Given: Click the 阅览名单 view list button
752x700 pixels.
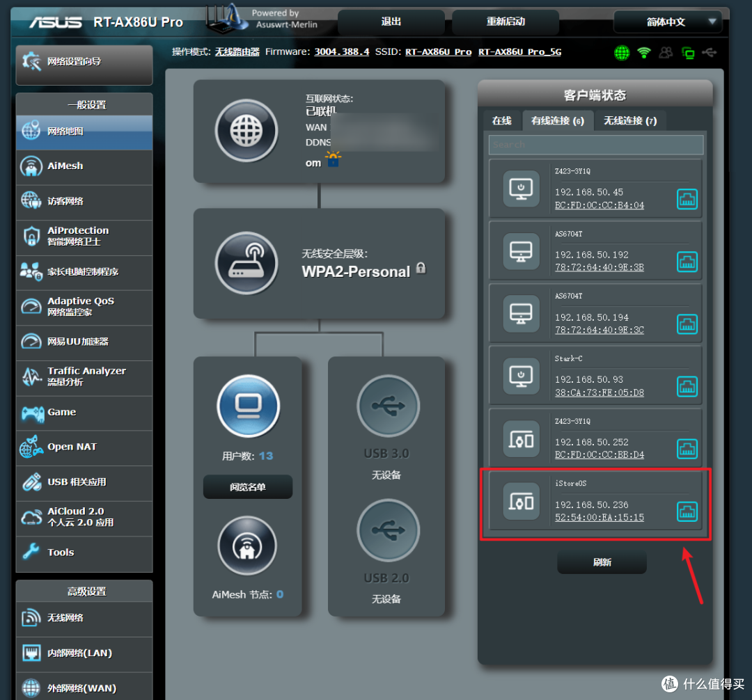Looking at the screenshot, I should pos(248,487).
